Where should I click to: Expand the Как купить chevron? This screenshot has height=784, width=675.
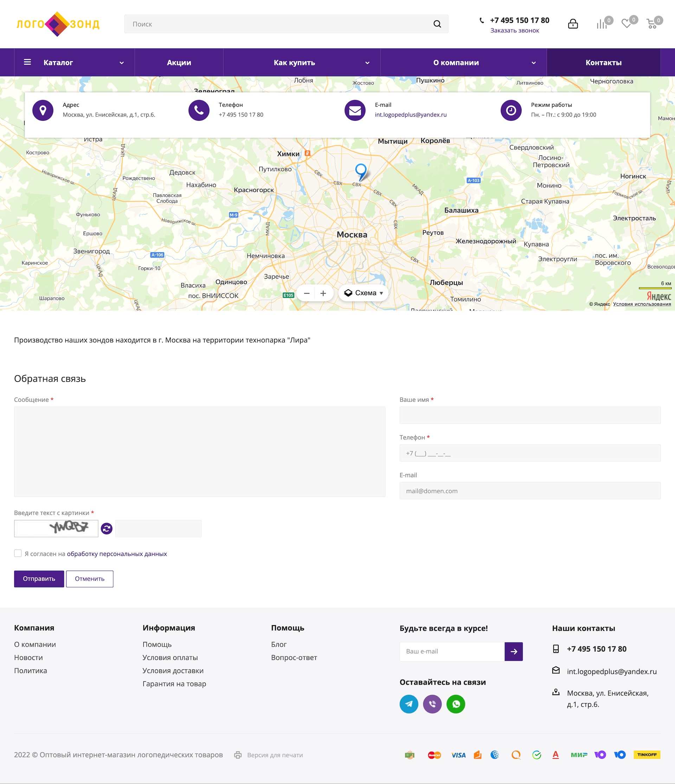click(x=367, y=63)
